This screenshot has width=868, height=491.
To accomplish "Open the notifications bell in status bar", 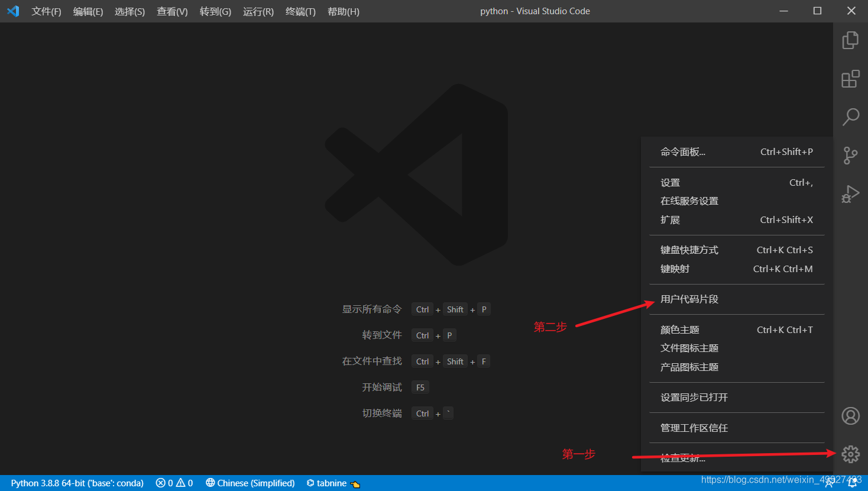I will point(852,483).
